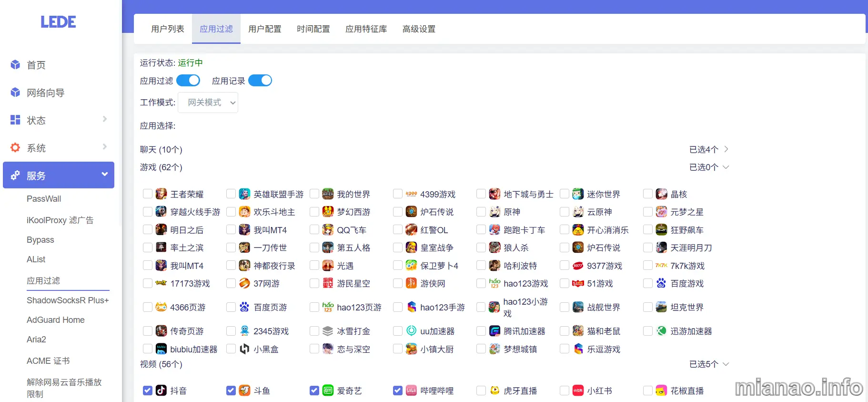Click the 抖音 app icon
The width and height of the screenshot is (868, 402).
pyautogui.click(x=161, y=391)
